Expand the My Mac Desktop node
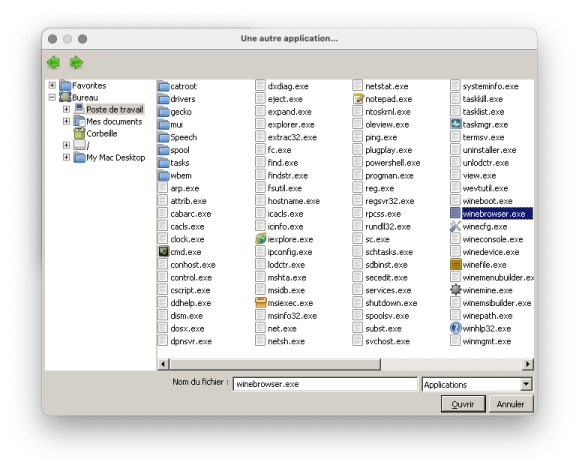The width and height of the screenshot is (579, 471). click(66, 157)
